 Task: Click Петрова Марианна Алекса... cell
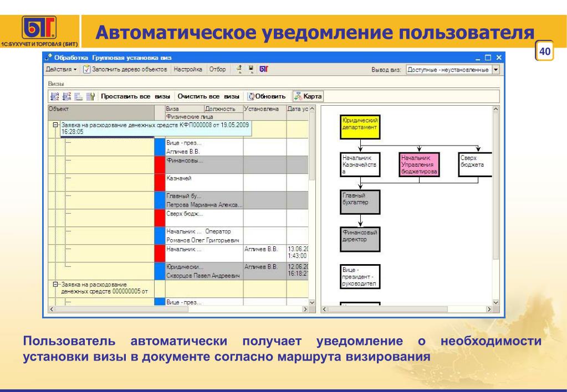(205, 205)
